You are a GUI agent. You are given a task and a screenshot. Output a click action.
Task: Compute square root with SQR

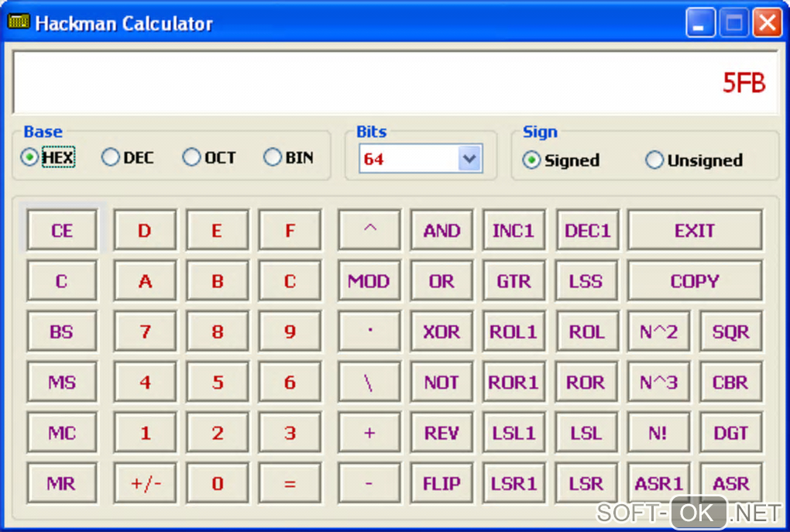[731, 331]
